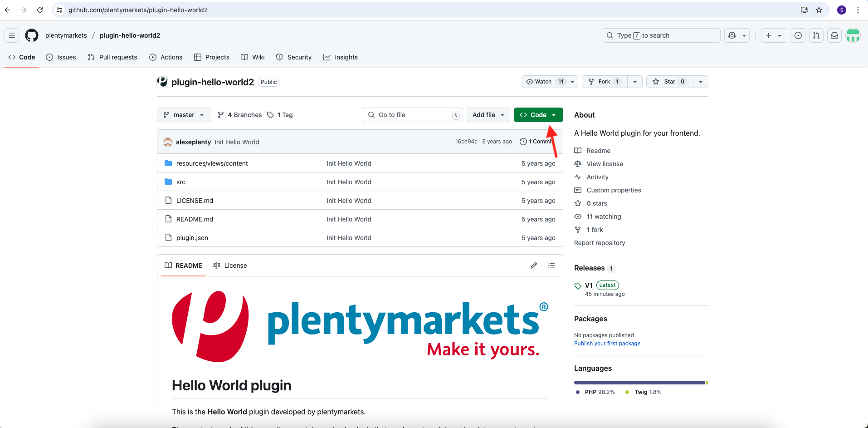The width and height of the screenshot is (868, 428).
Task: Switch to the Pull requests tab
Action: (112, 57)
